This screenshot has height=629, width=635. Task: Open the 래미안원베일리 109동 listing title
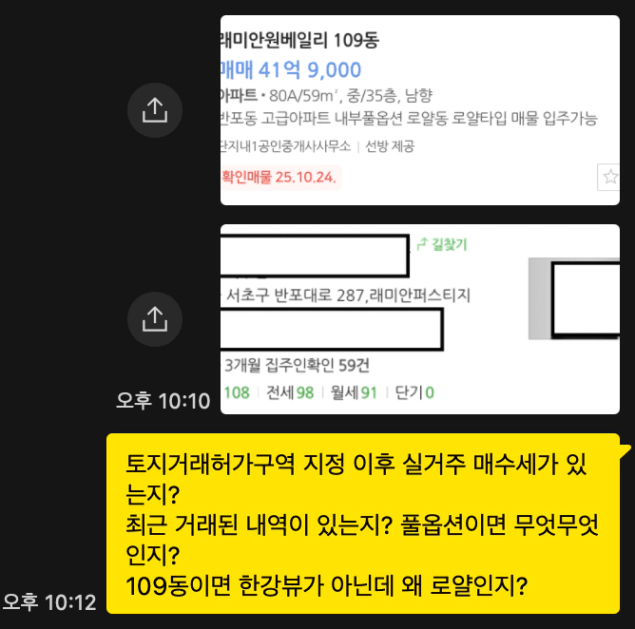(300, 40)
